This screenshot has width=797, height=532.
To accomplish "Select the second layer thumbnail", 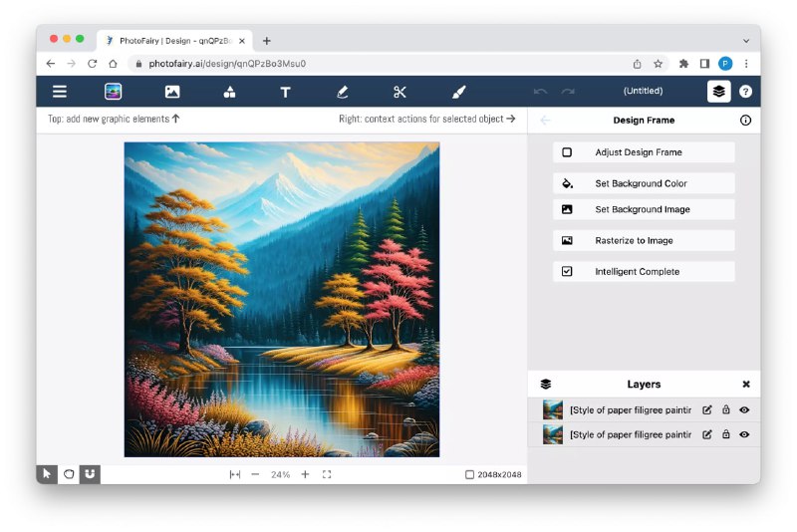I will [x=553, y=434].
